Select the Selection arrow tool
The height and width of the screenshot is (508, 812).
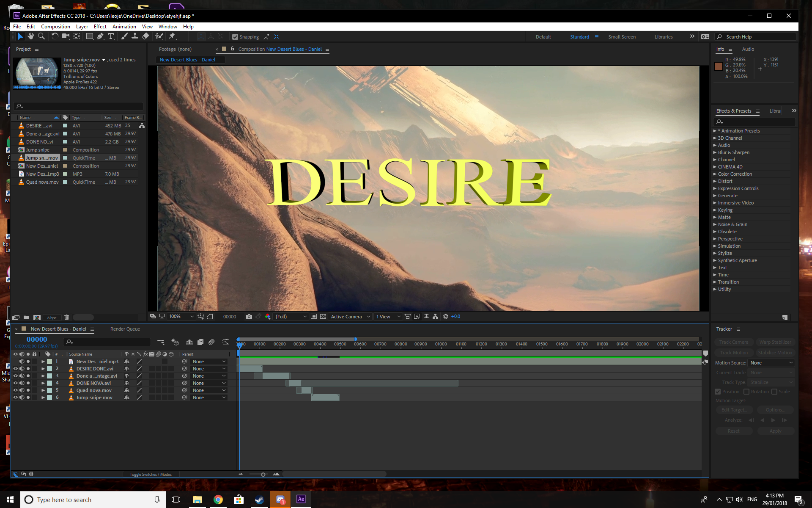point(20,37)
